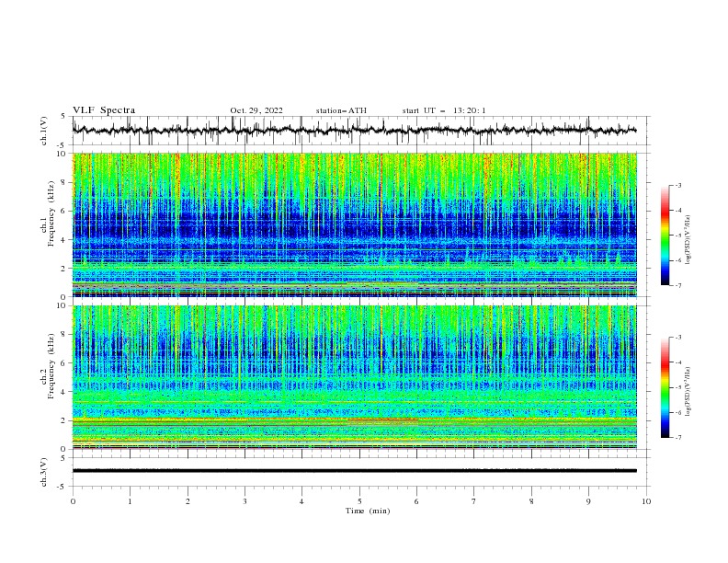Screen dimensions: 728x563
Task: Click the 2 kHz tick on ch.2 frequency axis
Action: tap(64, 420)
